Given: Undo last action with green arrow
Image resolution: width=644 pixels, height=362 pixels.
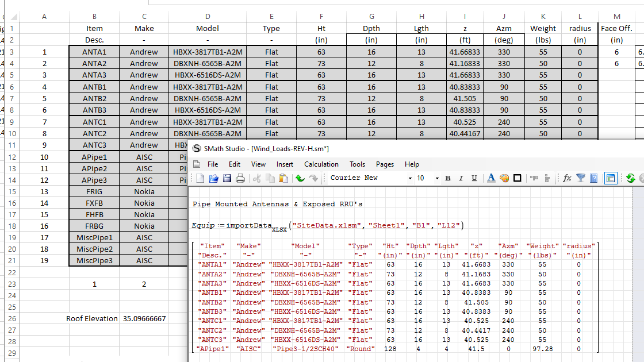Looking at the screenshot, I should (300, 178).
